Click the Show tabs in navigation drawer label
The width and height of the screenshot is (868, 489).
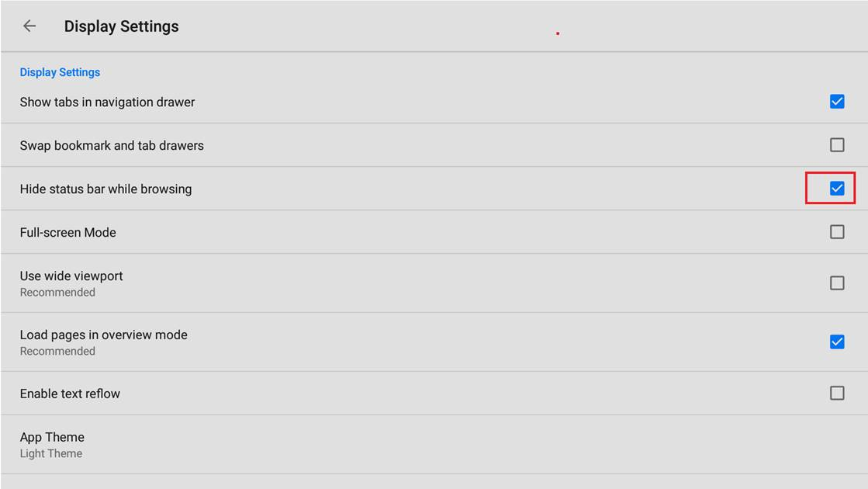click(x=107, y=102)
